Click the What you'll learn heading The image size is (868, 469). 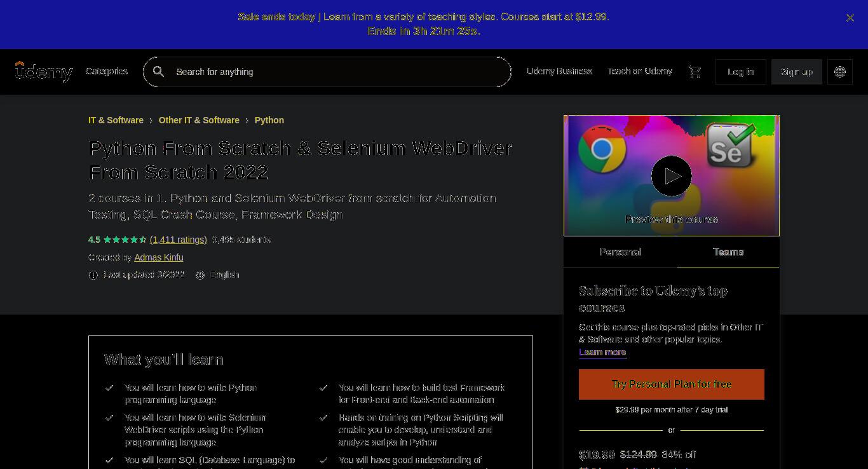coord(164,360)
